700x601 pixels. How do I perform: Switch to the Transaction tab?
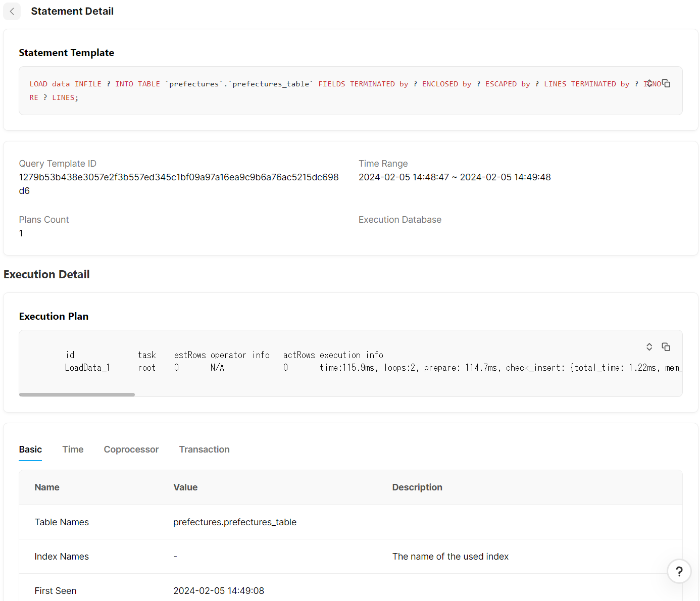204,449
